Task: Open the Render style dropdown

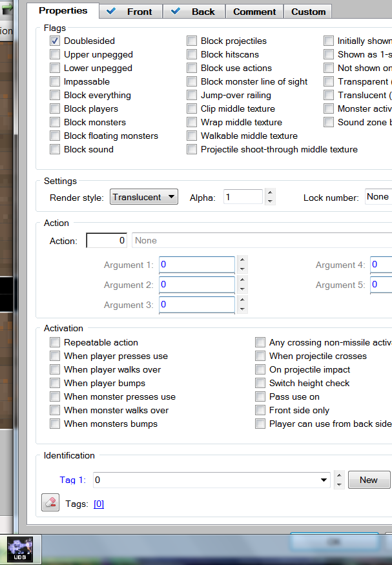Action: 143,197
